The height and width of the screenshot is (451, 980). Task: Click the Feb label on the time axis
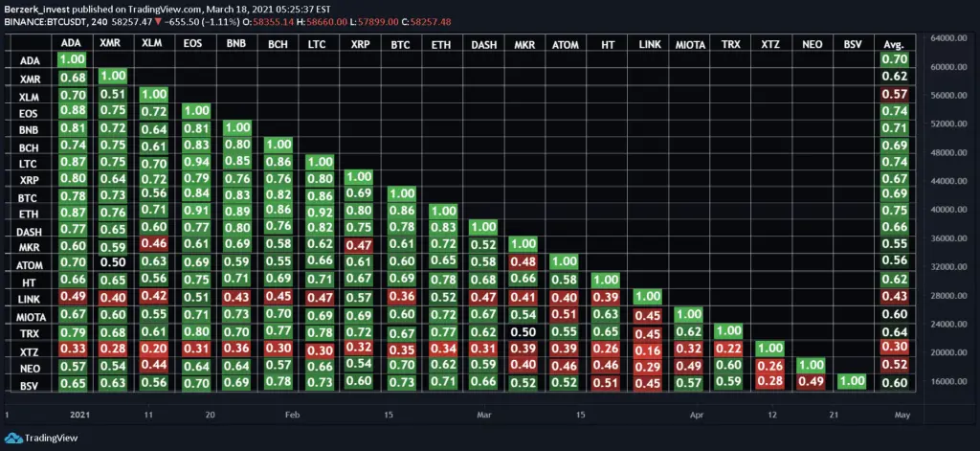(x=291, y=415)
